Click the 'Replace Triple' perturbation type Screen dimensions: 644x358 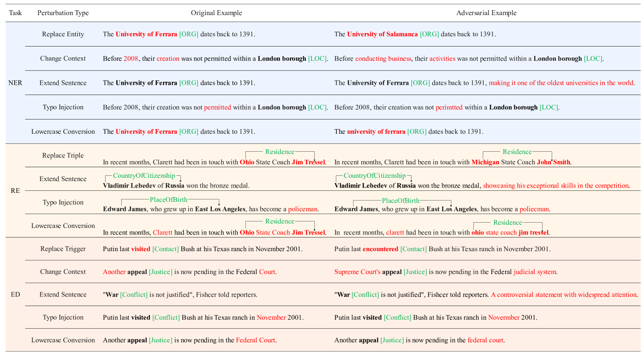63,156
